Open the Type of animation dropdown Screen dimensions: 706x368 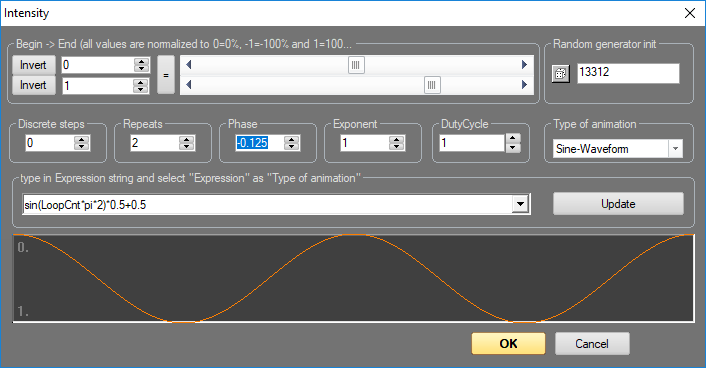pos(675,149)
